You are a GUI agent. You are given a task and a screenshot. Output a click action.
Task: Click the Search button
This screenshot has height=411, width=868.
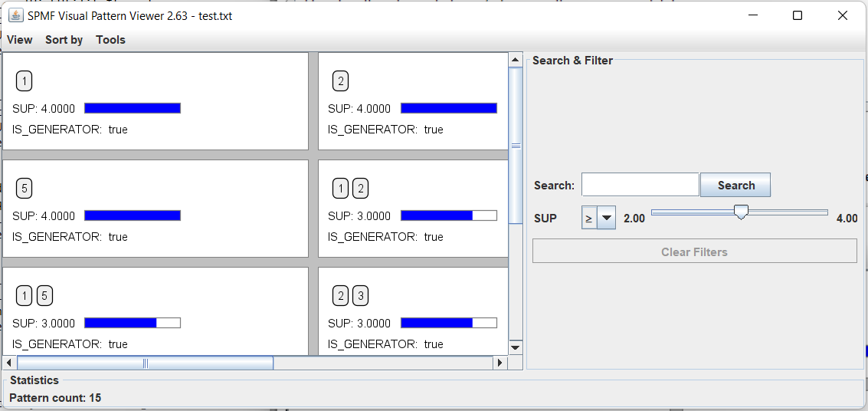tap(735, 186)
